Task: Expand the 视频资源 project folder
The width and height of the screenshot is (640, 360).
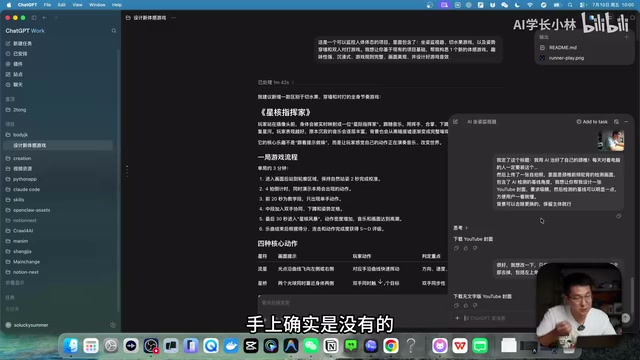Action: pyautogui.click(x=22, y=169)
